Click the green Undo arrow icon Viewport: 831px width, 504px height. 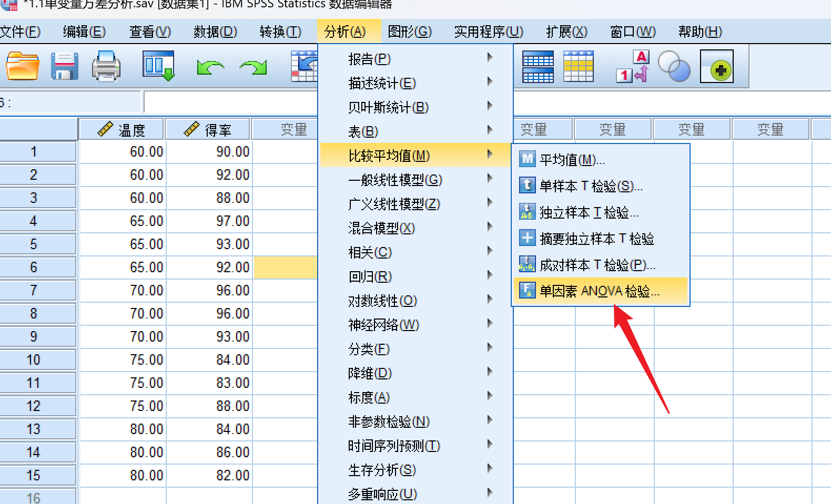pos(210,67)
